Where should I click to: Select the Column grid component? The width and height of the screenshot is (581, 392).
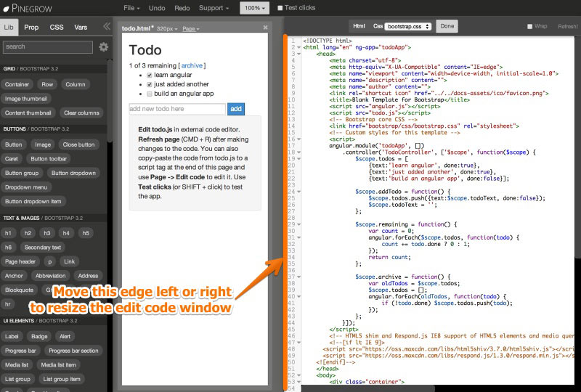(76, 84)
